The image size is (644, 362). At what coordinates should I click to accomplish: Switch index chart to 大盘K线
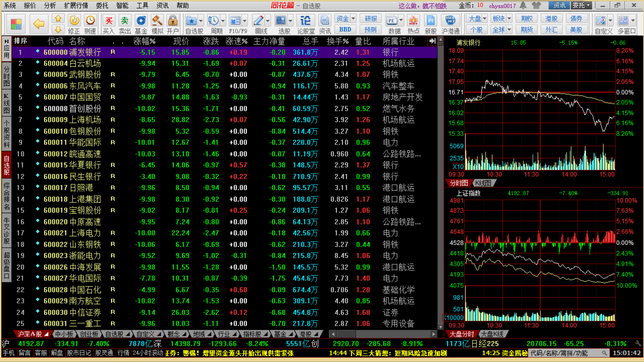(492, 334)
